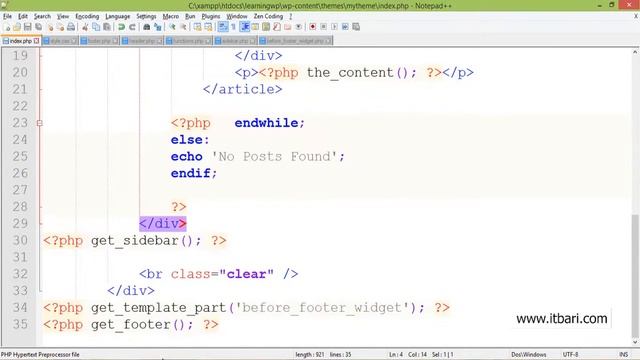Click the INS indicator in status bar
Screen dimensions: 640x360
click(x=623, y=355)
